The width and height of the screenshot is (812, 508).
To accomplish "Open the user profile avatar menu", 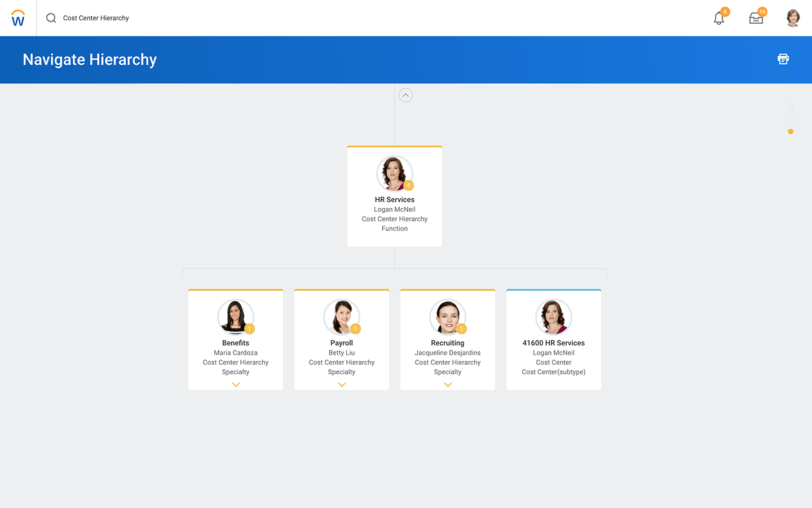I will pyautogui.click(x=793, y=18).
